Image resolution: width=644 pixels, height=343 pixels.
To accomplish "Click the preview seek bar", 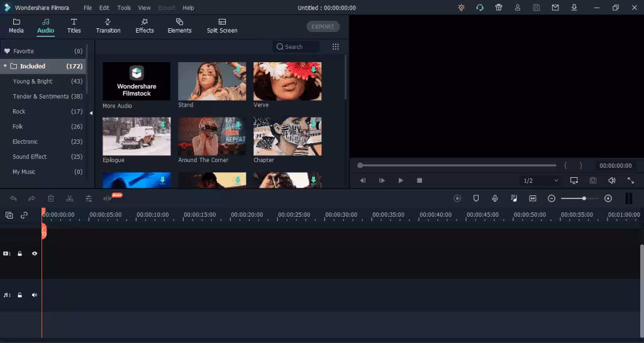I will 457,165.
